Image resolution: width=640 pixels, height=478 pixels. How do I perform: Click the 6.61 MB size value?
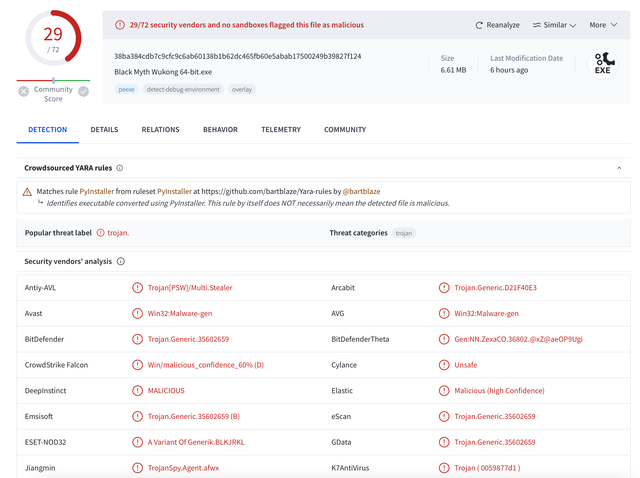coord(453,70)
